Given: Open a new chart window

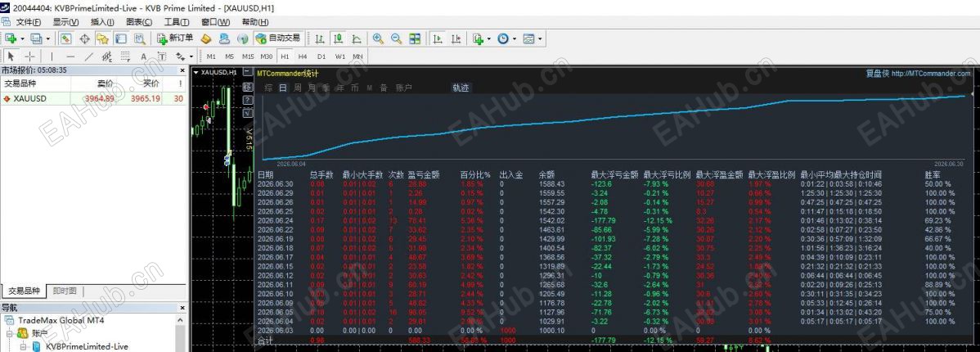Looking at the screenshot, I should (x=11, y=38).
